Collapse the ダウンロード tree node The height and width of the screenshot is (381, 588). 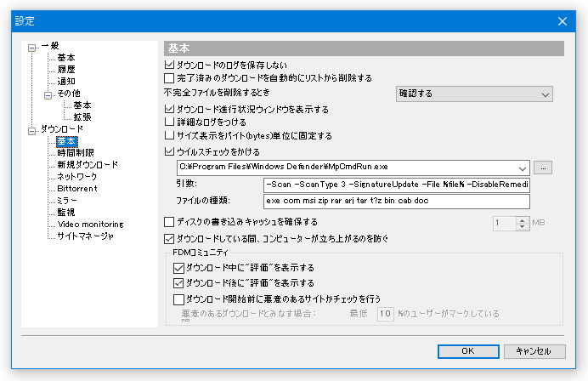tap(32, 131)
